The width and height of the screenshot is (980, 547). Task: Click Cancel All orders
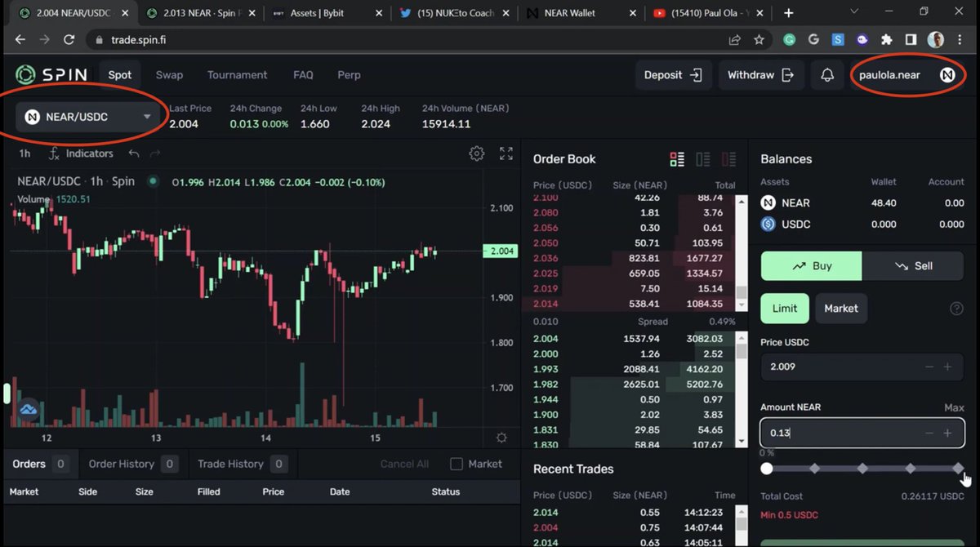click(x=404, y=464)
